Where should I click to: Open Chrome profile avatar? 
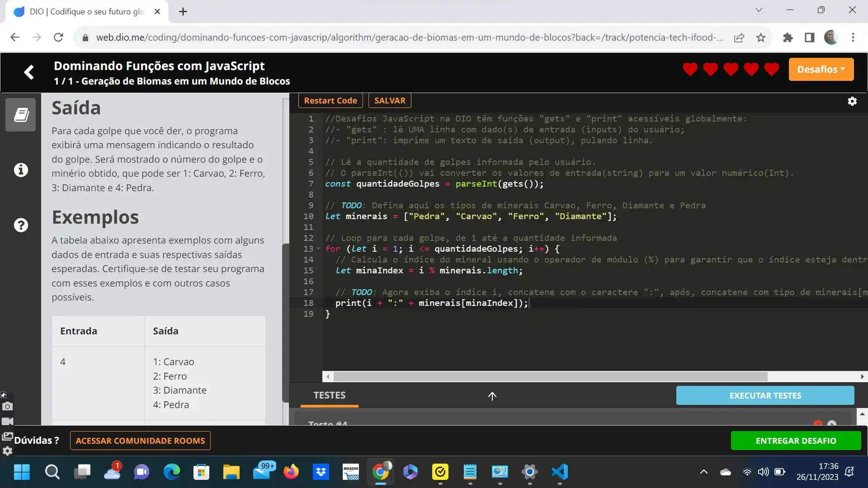click(x=831, y=38)
